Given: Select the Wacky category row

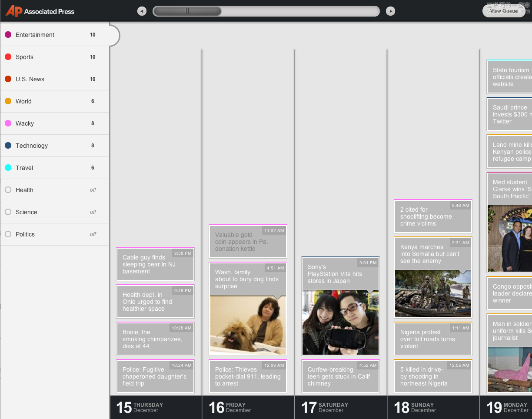Looking at the screenshot, I should (x=54, y=123).
